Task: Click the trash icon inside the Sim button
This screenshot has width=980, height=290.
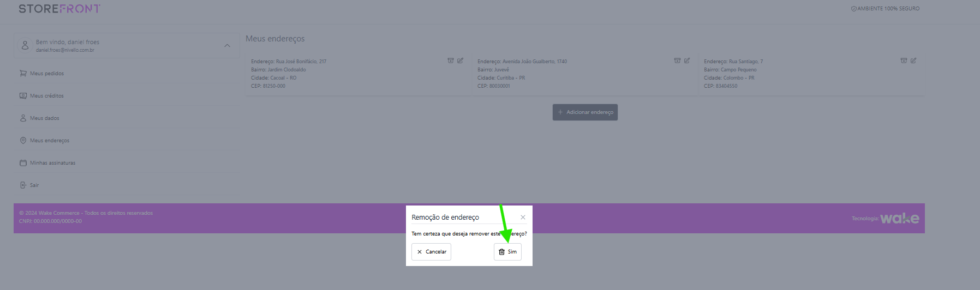Action: [x=502, y=252]
